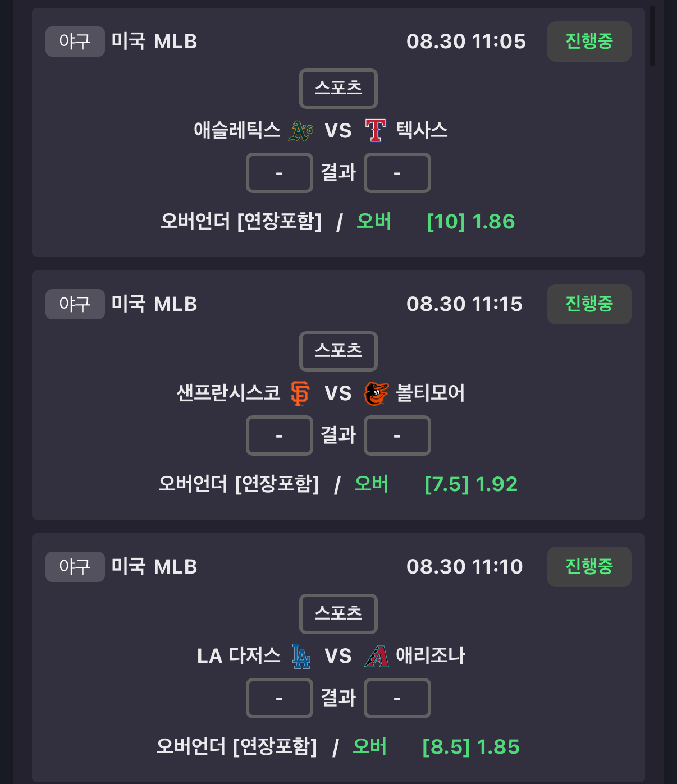Click Athletics result score box
Image resolution: width=677 pixels, height=784 pixels.
280,173
